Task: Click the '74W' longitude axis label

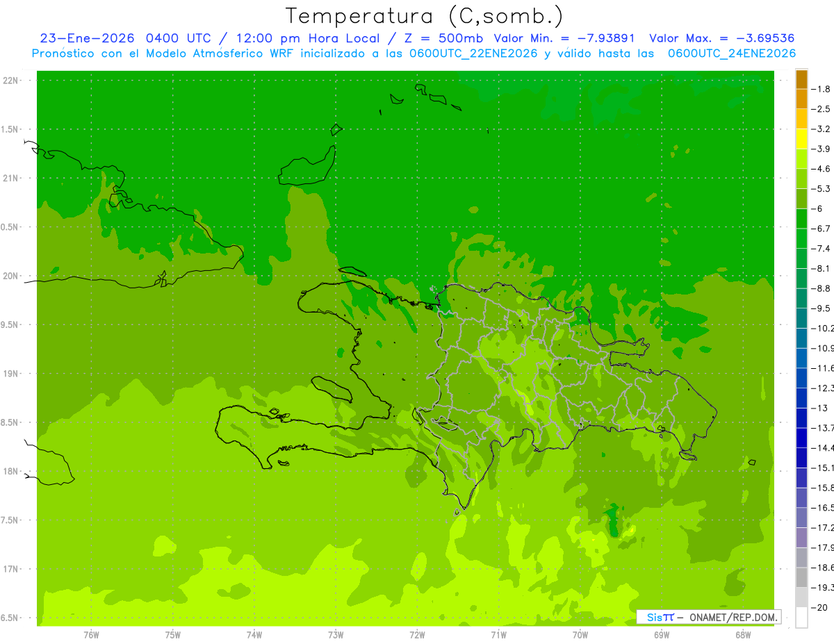Action: point(254,635)
